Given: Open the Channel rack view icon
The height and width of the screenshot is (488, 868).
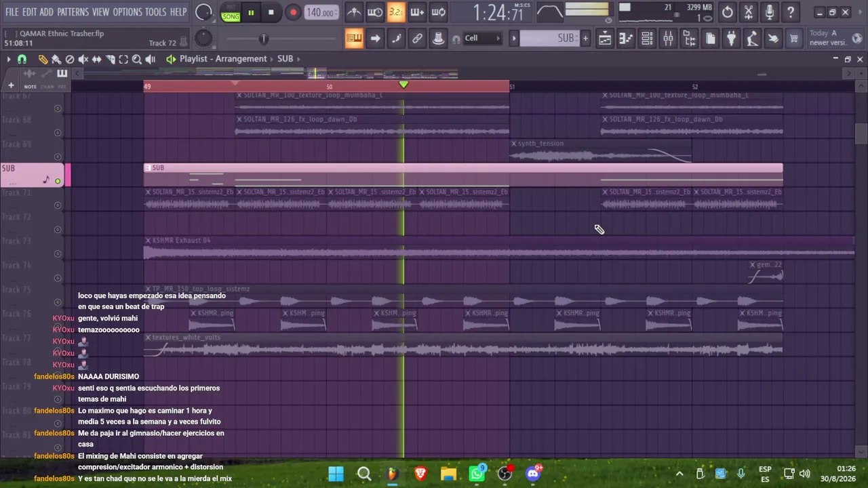Looking at the screenshot, I should click(x=647, y=39).
